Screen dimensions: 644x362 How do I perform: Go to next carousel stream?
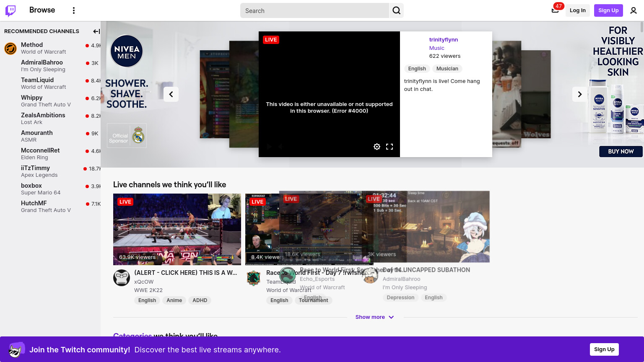[580, 94]
